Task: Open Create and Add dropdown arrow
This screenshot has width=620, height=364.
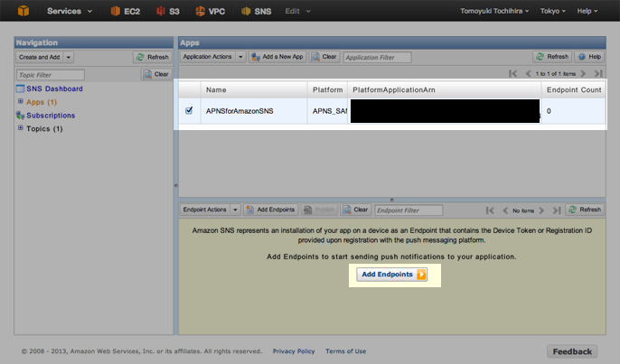Action: point(69,57)
